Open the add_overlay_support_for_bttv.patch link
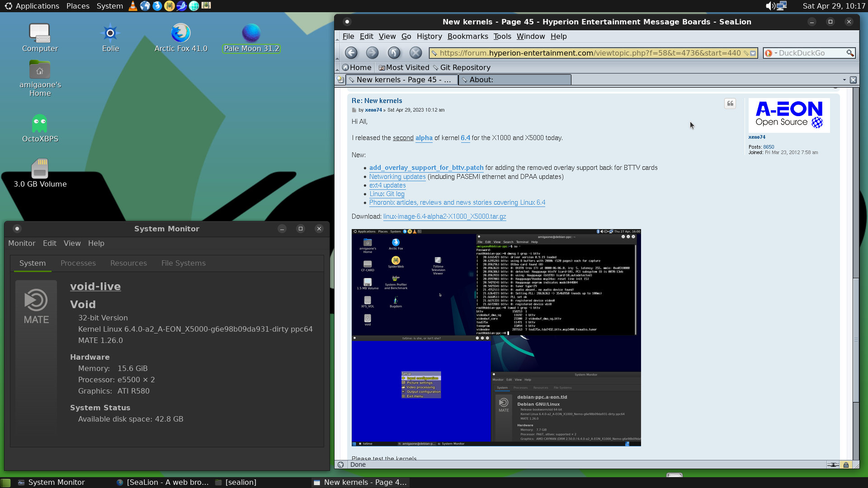Screen dimensions: 868x488 tap(426, 168)
